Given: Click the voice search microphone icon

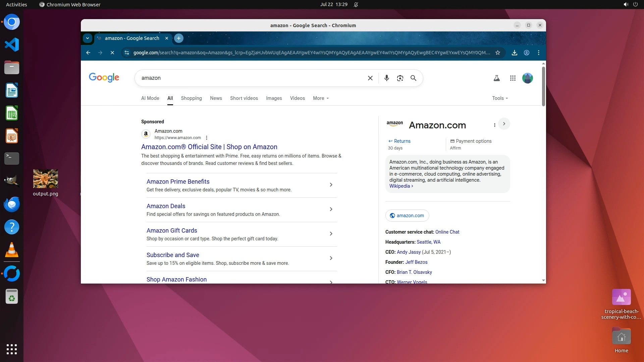Looking at the screenshot, I should coord(386,78).
